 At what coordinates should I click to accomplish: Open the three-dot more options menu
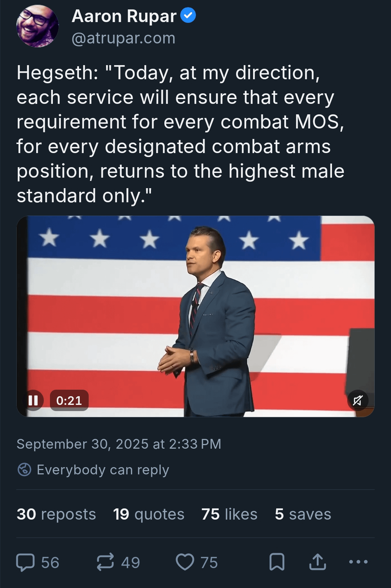tap(358, 562)
